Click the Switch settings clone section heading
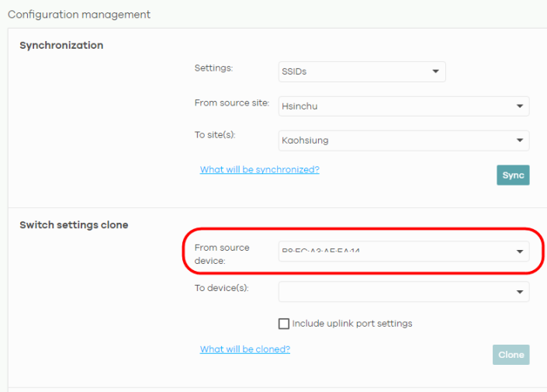This screenshot has height=392, width=547. [74, 225]
